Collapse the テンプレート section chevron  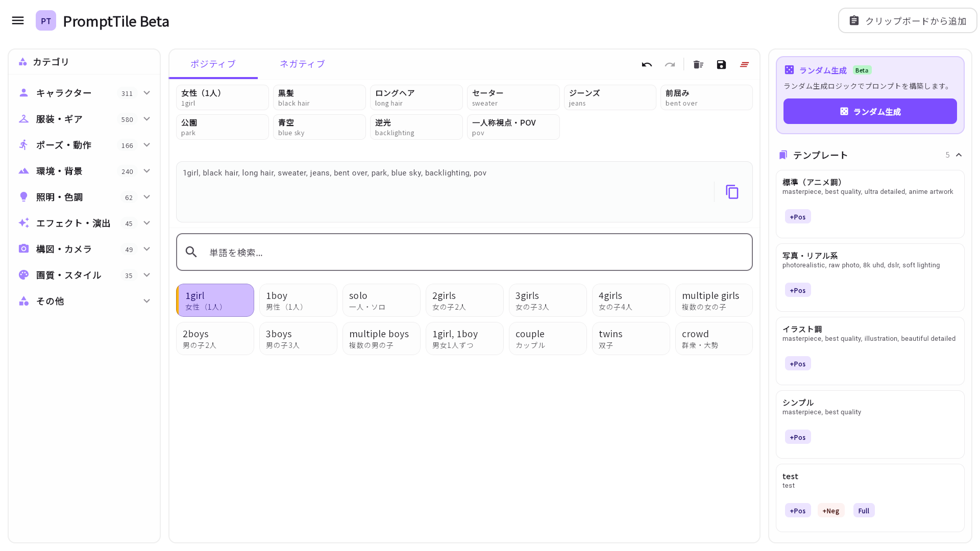959,155
